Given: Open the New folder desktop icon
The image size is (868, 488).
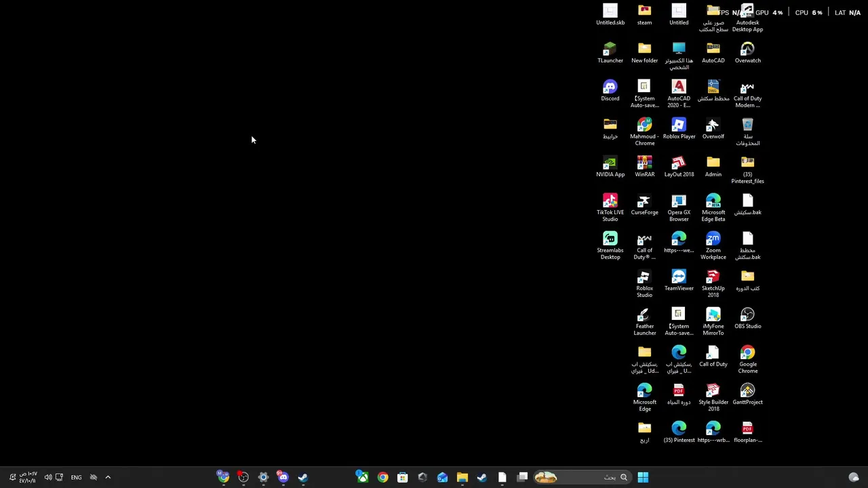Looking at the screenshot, I should pyautogui.click(x=644, y=53).
